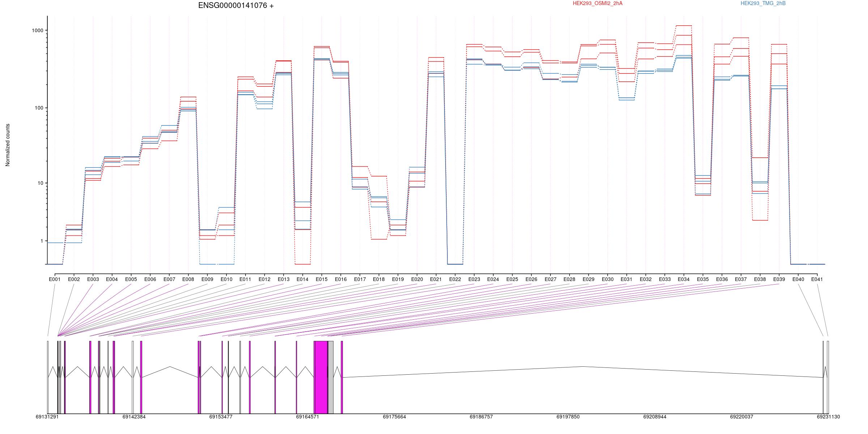Image resolution: width=868 pixels, height=434 pixels.
Task: Click the 10 y-axis tick label
Action: [41, 183]
